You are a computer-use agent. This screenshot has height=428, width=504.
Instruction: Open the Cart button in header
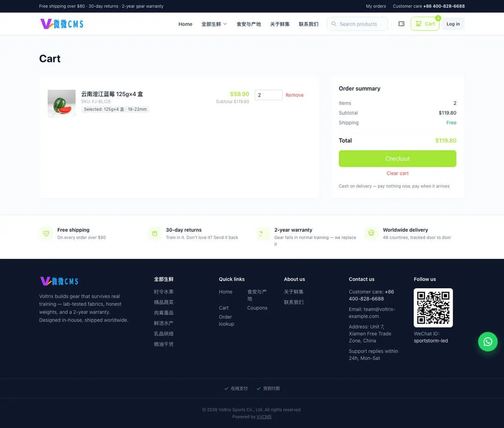click(x=425, y=24)
